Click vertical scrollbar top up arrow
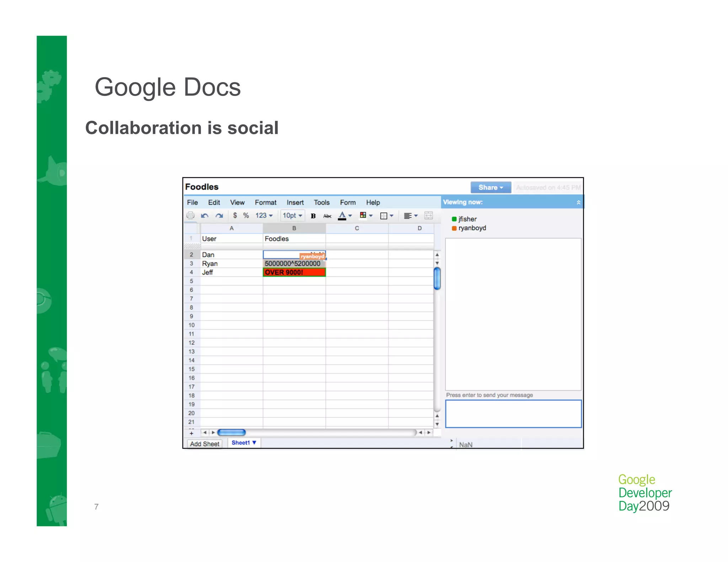728x562 pixels. 437,255
